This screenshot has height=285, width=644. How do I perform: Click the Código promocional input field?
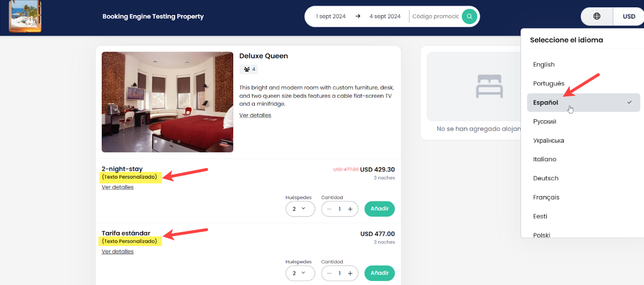(x=435, y=16)
